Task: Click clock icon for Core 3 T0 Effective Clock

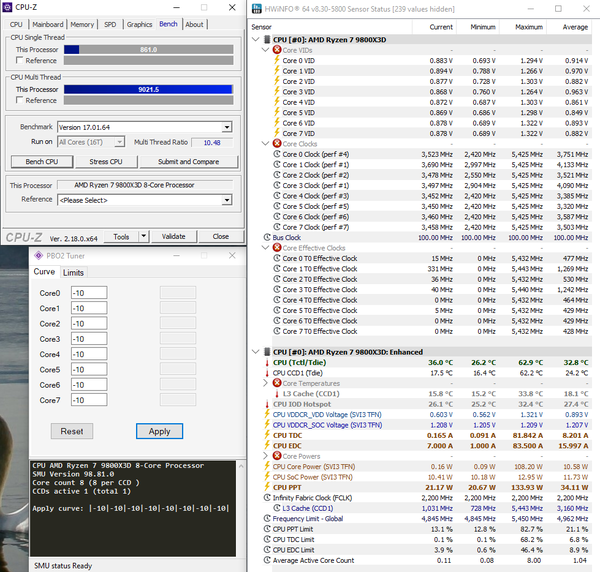Action: (277, 289)
